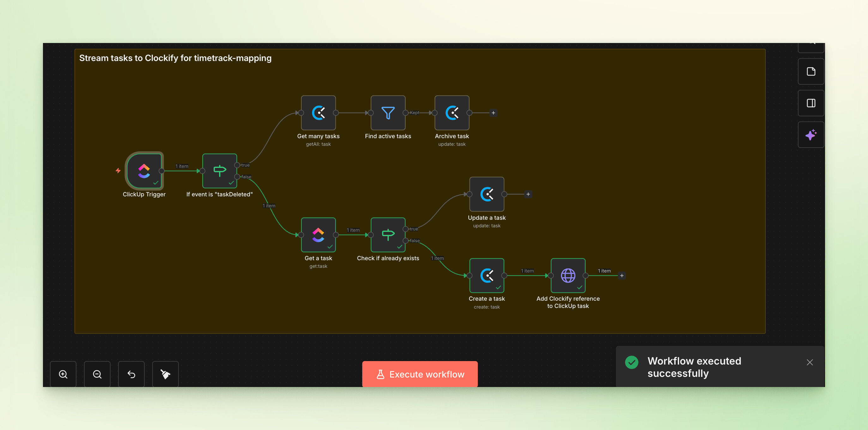The height and width of the screenshot is (430, 868).
Task: Select the Update a task node
Action: 486,194
